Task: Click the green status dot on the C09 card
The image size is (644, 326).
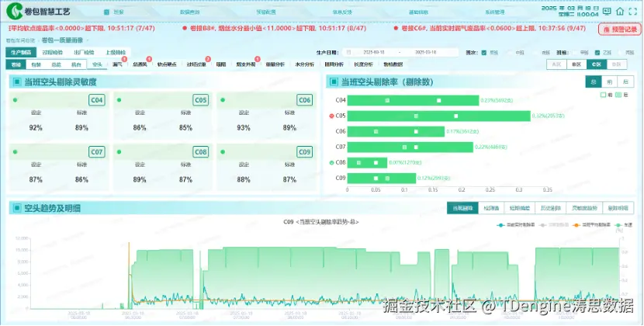Action: 223,151
